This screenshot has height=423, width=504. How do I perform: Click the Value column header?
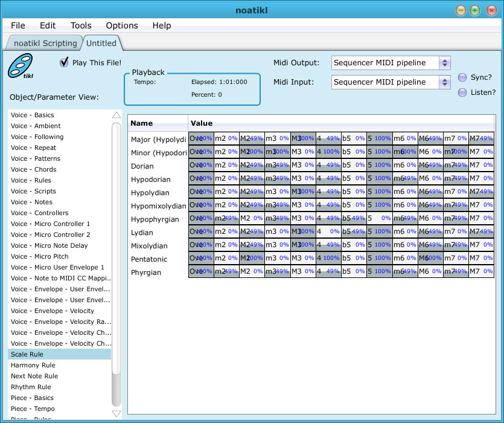(342, 123)
